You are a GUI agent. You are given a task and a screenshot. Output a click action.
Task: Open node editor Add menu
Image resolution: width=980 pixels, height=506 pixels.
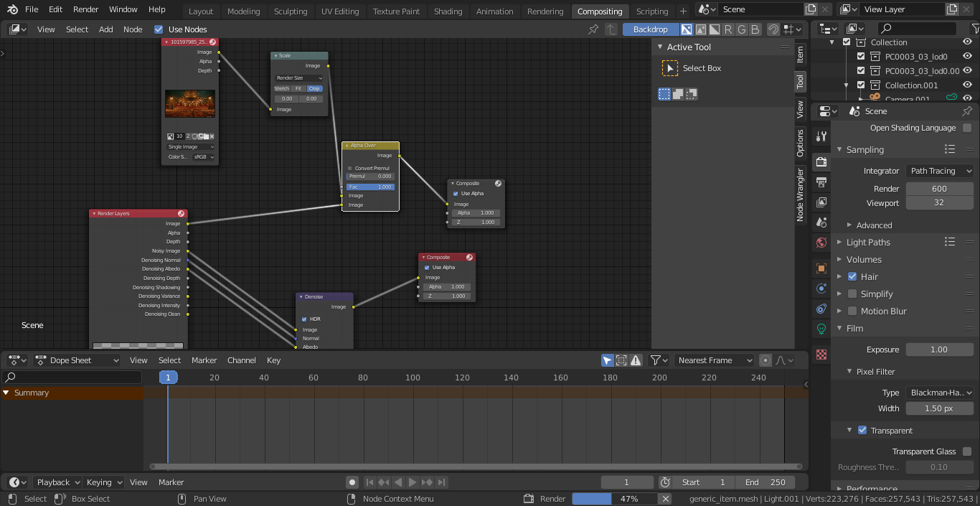point(105,29)
